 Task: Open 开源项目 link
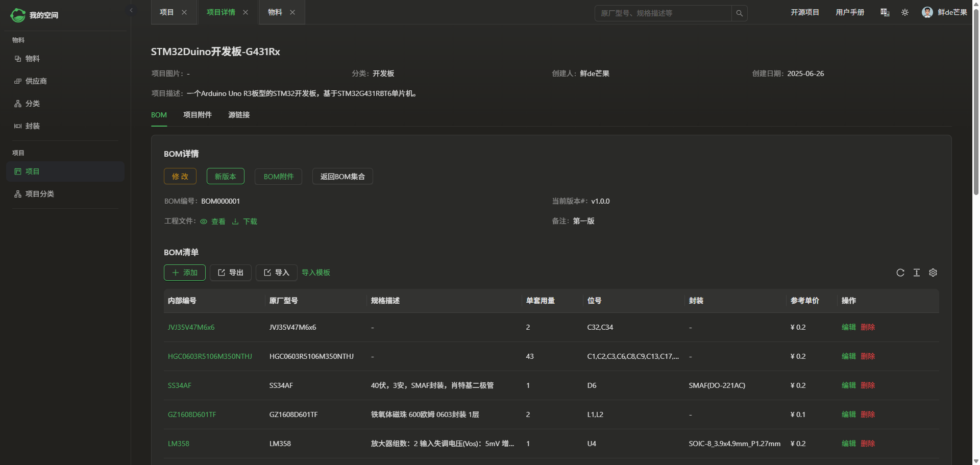[805, 12]
